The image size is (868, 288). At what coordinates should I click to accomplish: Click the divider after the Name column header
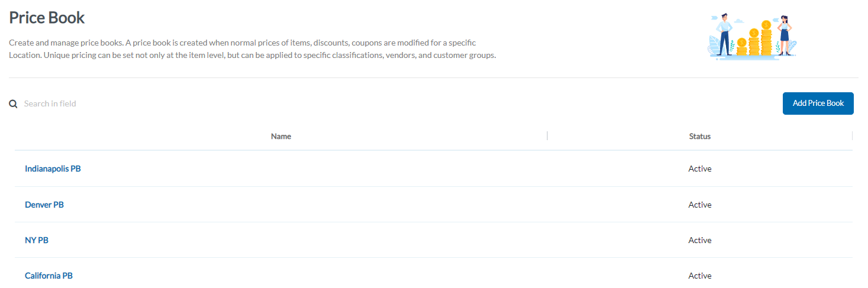coord(547,136)
